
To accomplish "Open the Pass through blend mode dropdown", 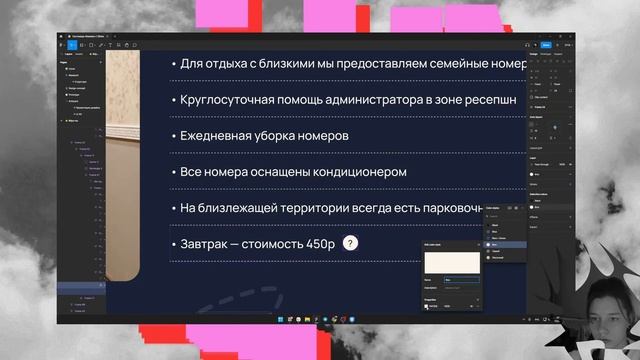I will pyautogui.click(x=542, y=164).
